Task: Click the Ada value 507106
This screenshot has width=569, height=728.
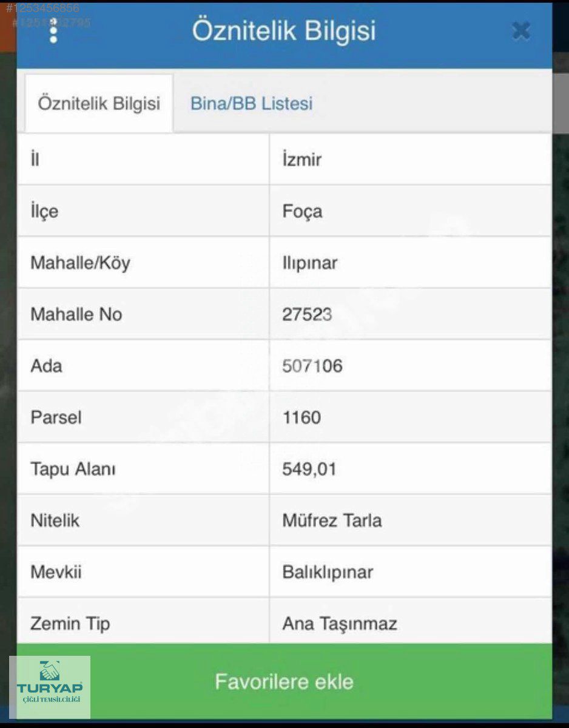Action: pyautogui.click(x=312, y=366)
